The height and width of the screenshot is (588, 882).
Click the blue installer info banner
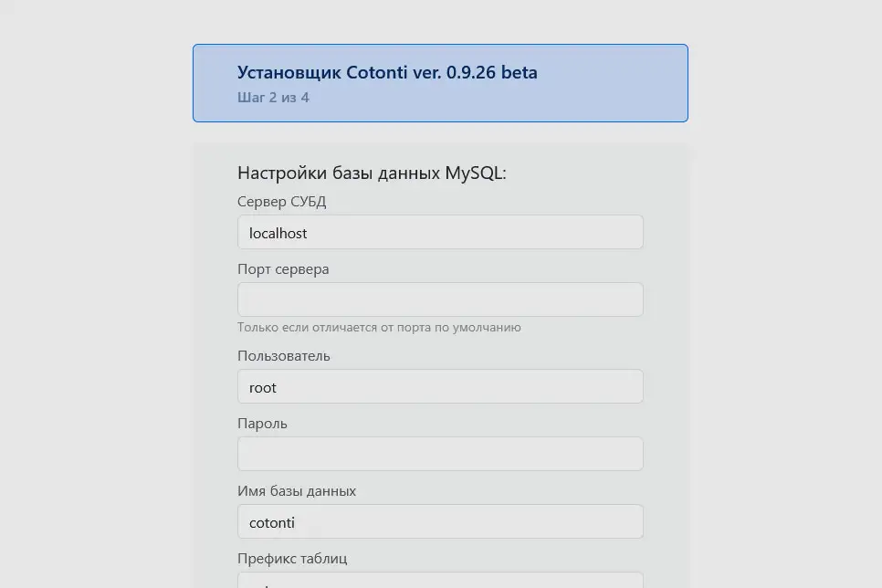pos(440,81)
